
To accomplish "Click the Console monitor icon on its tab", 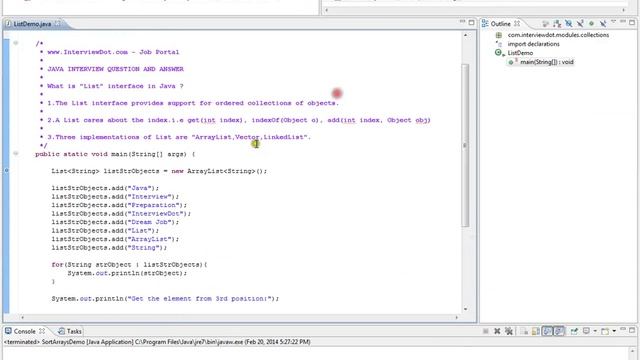I will tap(8, 331).
